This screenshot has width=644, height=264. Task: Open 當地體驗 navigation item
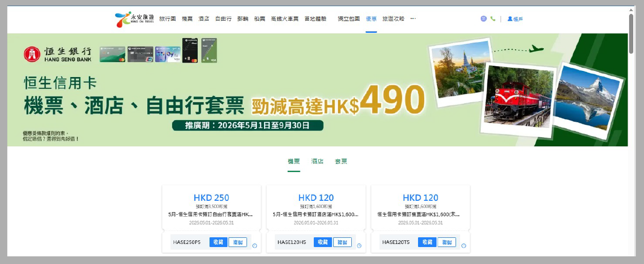(x=315, y=18)
